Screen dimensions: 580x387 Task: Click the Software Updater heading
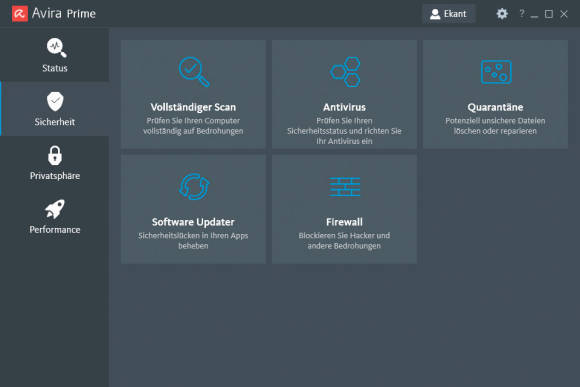tap(193, 222)
